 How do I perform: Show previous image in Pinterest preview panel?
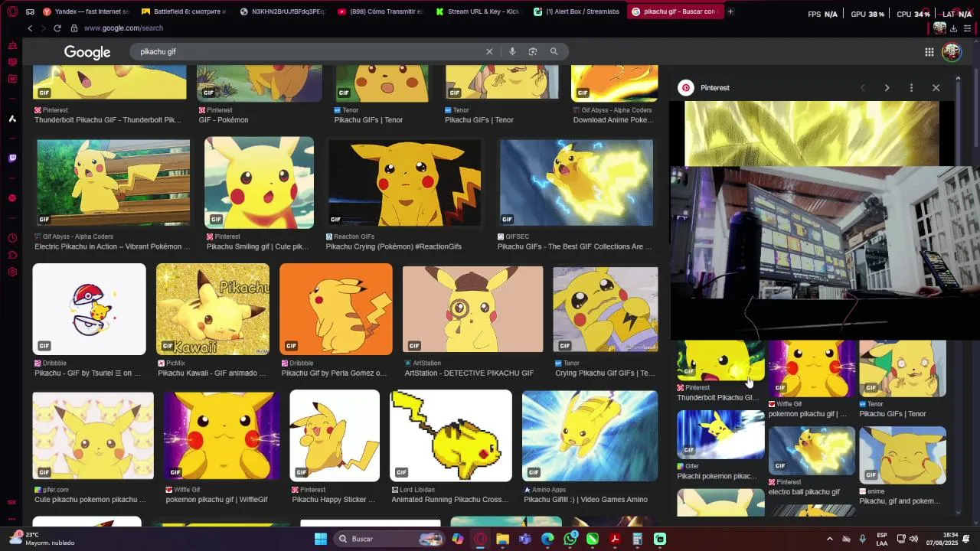(x=862, y=88)
